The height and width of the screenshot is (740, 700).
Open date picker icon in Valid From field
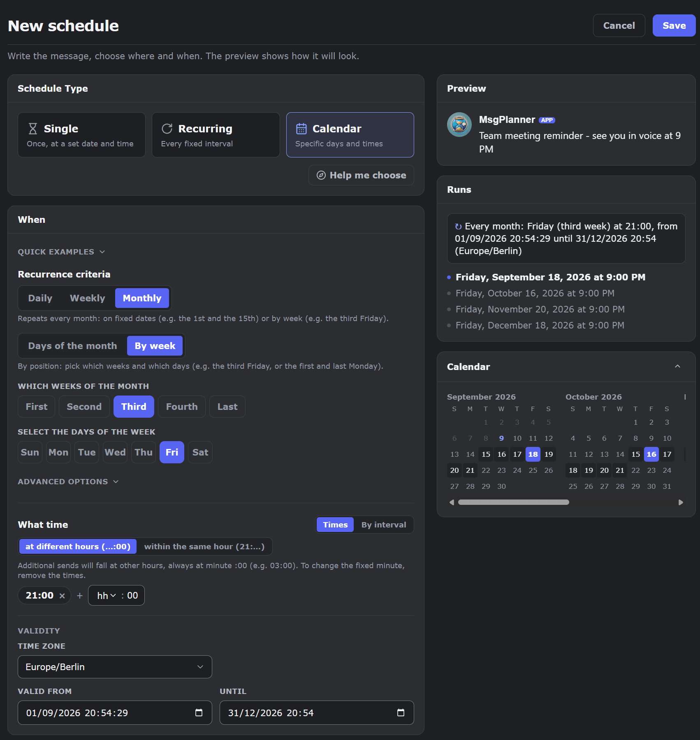pyautogui.click(x=199, y=712)
